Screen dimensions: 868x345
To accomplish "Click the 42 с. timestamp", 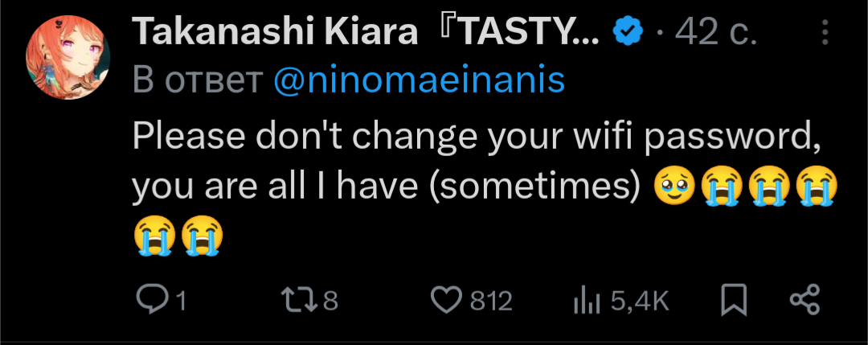I will point(715,32).
